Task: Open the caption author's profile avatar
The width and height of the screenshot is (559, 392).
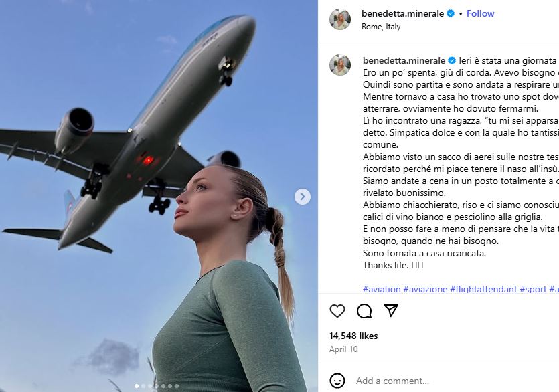Action: (x=339, y=65)
